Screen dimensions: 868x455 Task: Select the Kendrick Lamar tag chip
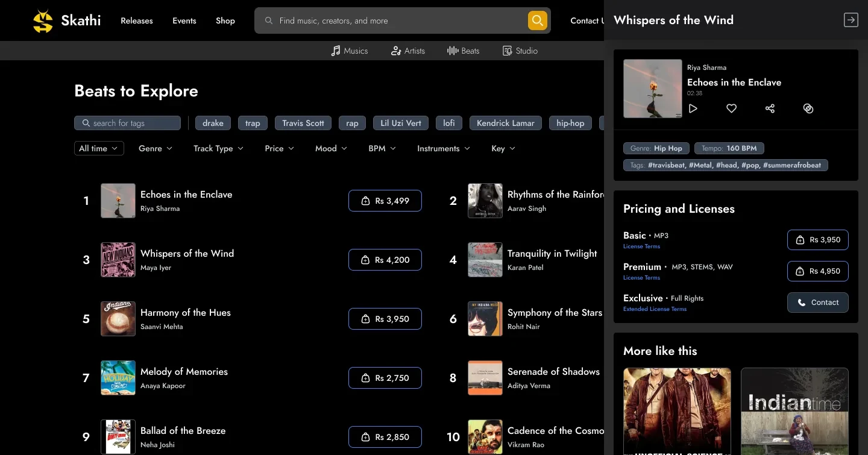506,123
